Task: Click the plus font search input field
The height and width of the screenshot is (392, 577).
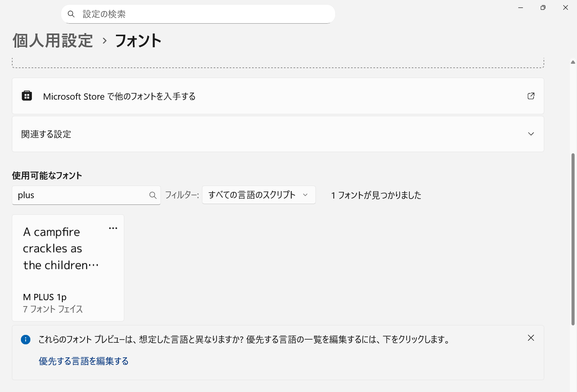Action: tap(79, 195)
